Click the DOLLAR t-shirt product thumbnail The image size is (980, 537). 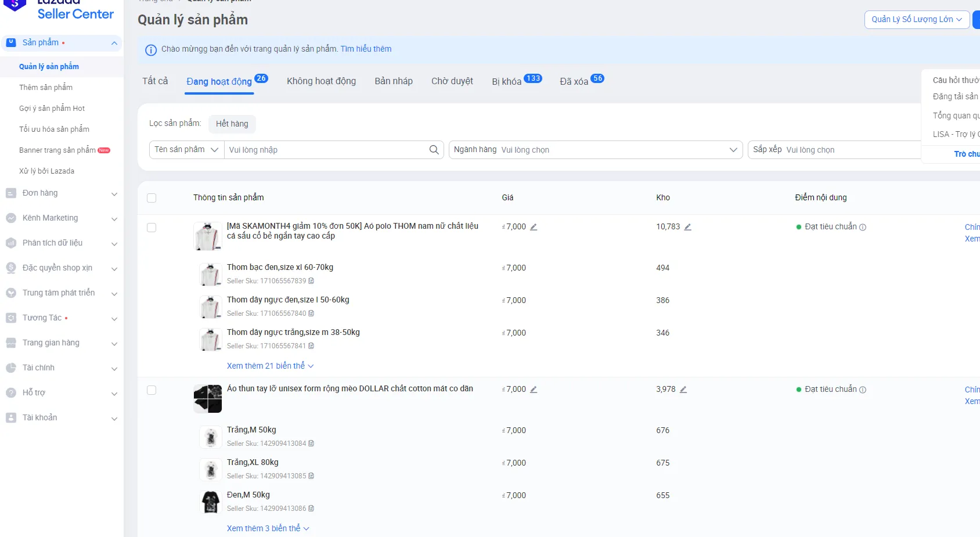(207, 398)
